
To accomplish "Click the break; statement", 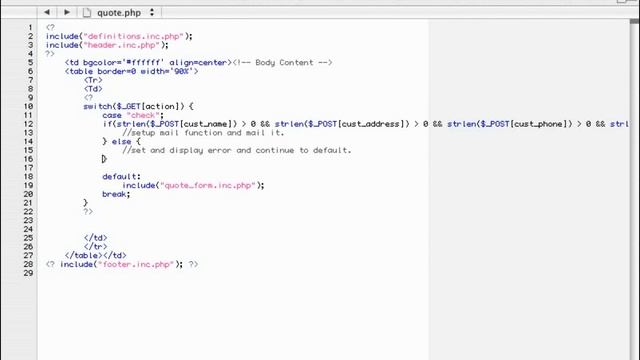I will pyautogui.click(x=116, y=194).
